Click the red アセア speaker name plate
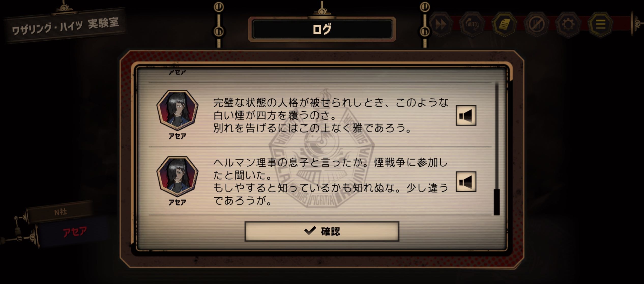Screen dimensions: 644x284 tap(75, 232)
